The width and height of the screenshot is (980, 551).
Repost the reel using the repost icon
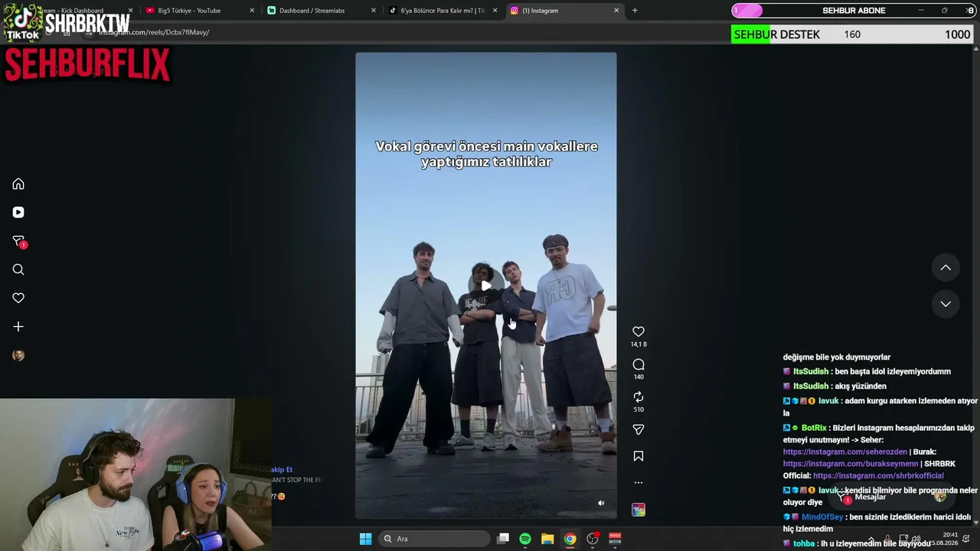[639, 396]
